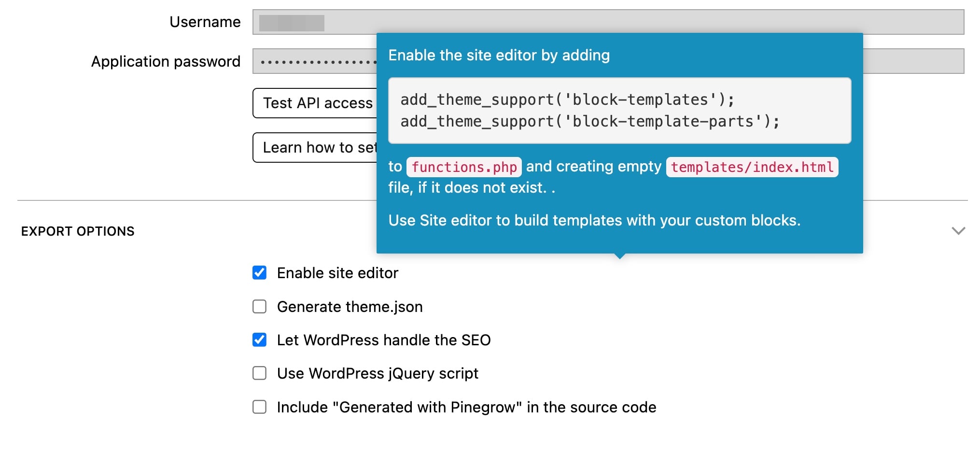The image size is (980, 452).
Task: Click the Enable site editor label text
Action: pyautogui.click(x=337, y=273)
